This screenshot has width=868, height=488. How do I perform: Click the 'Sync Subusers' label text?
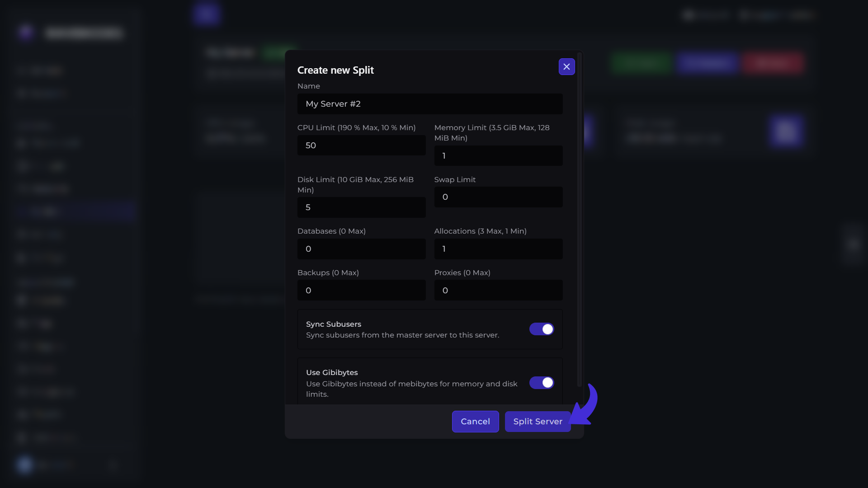[x=334, y=324]
